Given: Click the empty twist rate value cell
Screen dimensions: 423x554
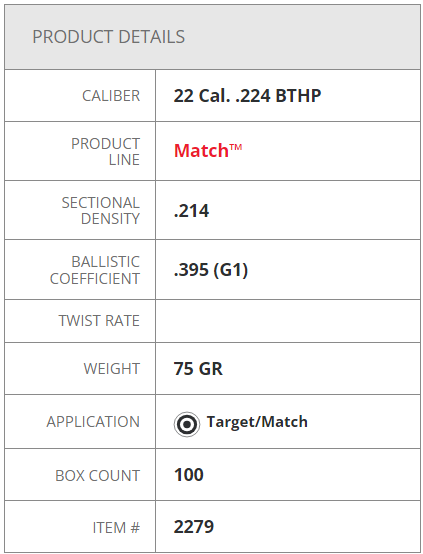Looking at the screenshot, I should coord(288,321).
